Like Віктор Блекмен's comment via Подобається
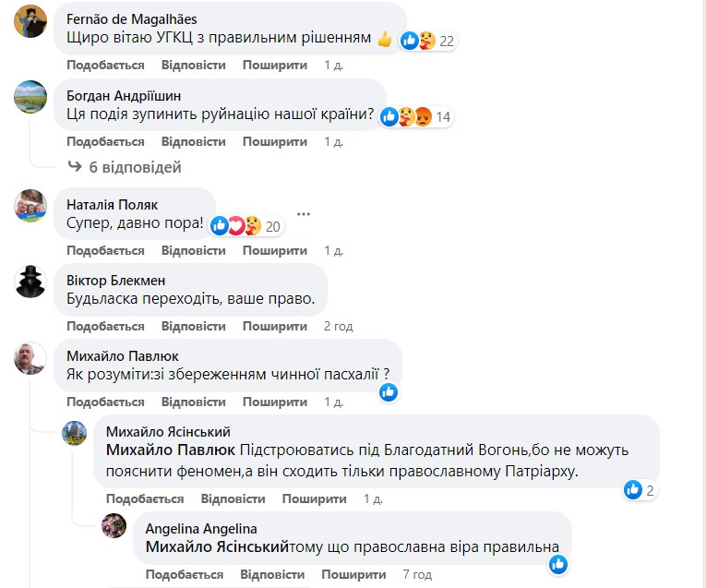 [x=105, y=326]
